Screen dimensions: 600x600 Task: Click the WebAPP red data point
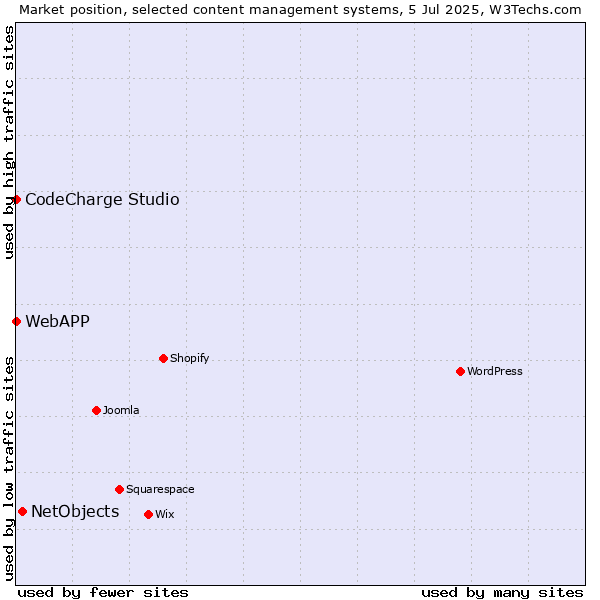point(16,321)
